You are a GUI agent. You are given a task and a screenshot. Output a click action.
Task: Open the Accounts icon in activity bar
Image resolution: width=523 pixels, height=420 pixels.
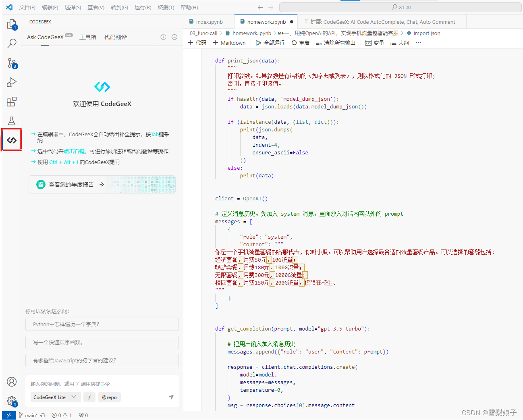pos(12,382)
